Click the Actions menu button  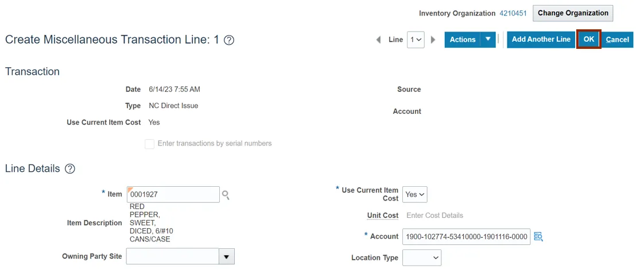(462, 40)
